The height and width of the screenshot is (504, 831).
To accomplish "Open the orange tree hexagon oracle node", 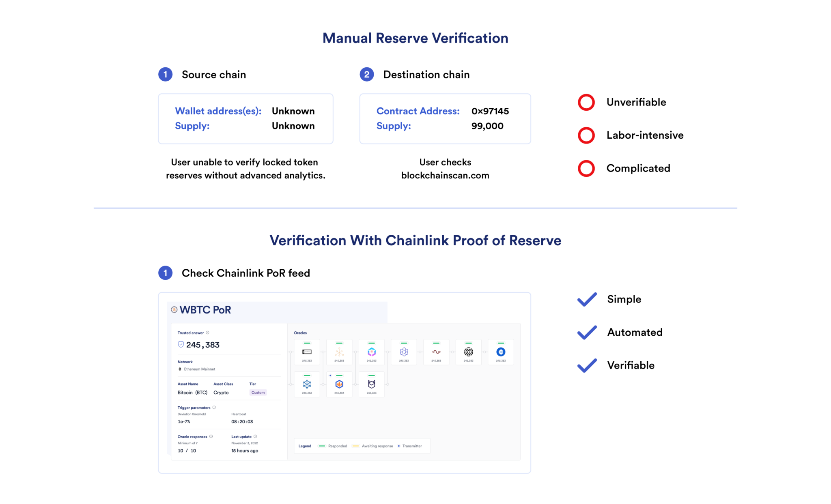I will 339,384.
